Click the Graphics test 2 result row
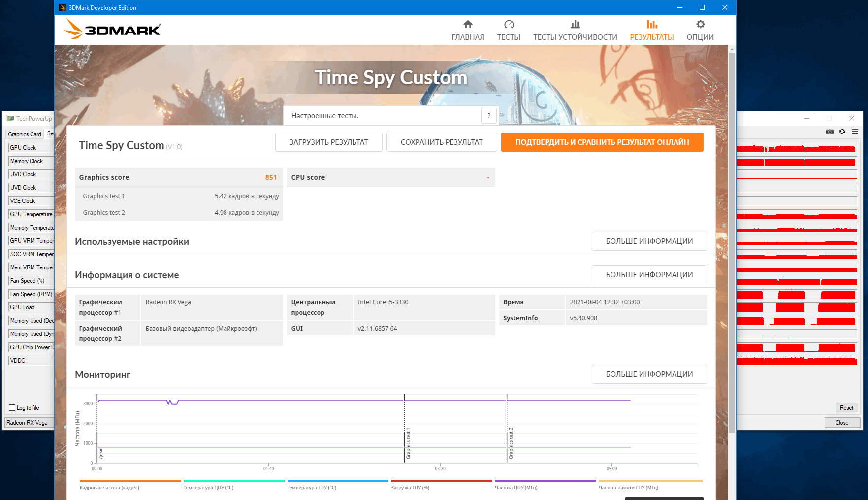The image size is (868, 500). [x=179, y=213]
